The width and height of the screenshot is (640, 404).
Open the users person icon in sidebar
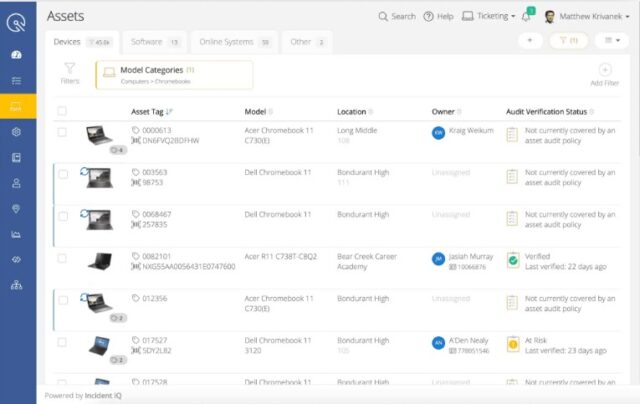16,183
